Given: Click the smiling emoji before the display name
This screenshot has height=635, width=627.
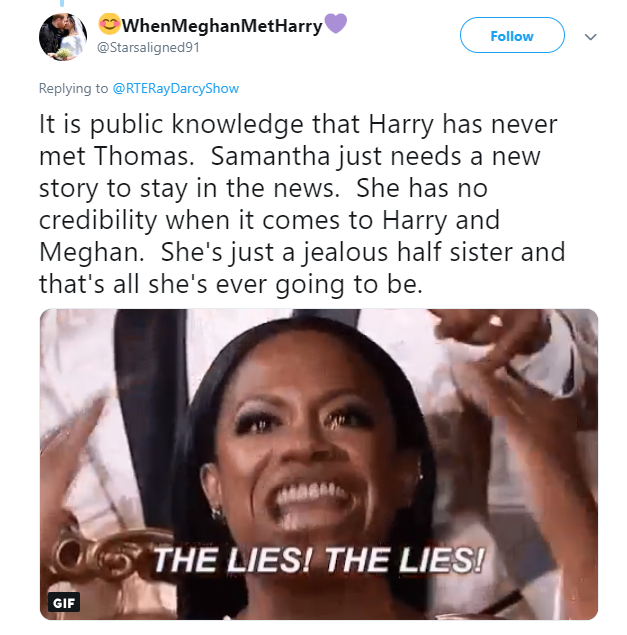Looking at the screenshot, I should [109, 23].
